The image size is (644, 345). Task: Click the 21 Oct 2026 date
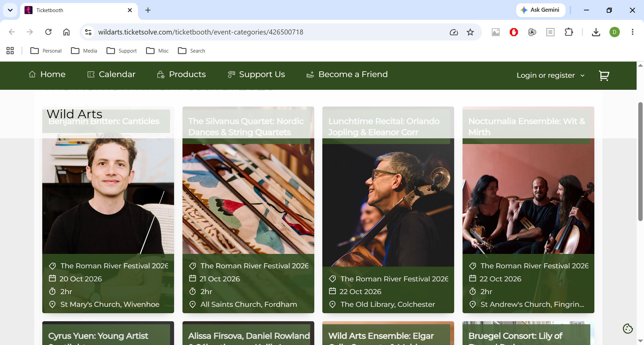click(220, 279)
